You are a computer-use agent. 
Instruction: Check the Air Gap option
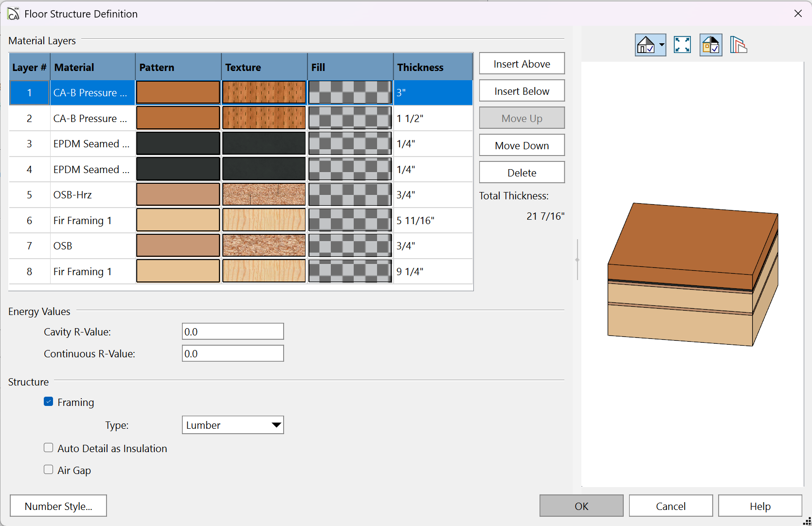49,470
